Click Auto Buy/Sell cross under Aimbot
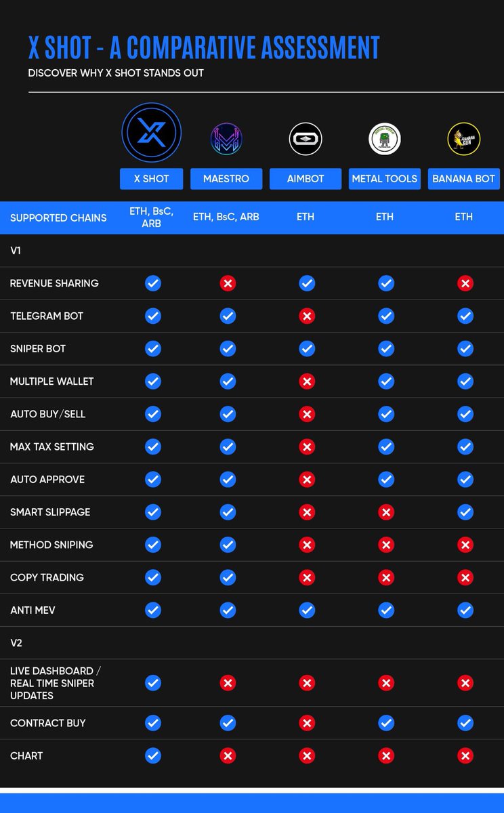 (307, 414)
